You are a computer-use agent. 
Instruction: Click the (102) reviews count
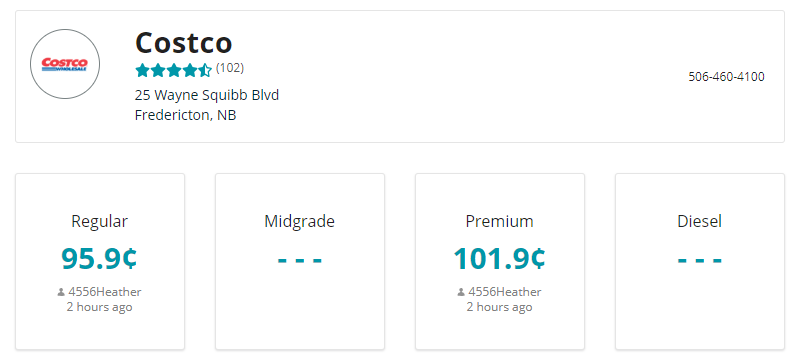[230, 68]
